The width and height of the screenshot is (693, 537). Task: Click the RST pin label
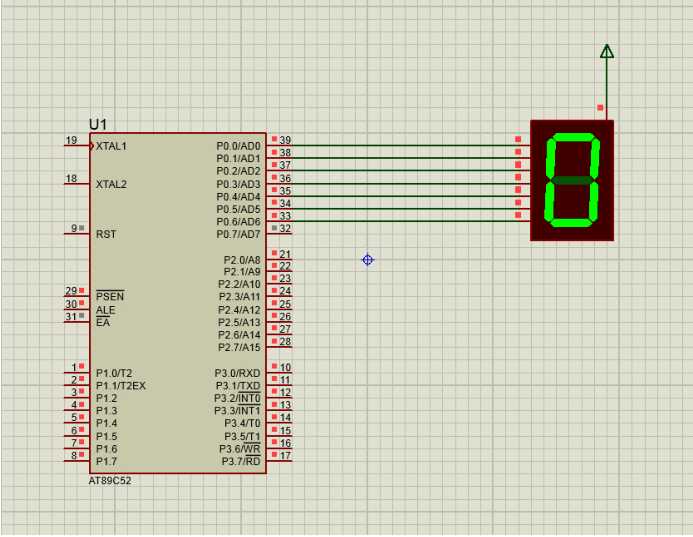106,234
